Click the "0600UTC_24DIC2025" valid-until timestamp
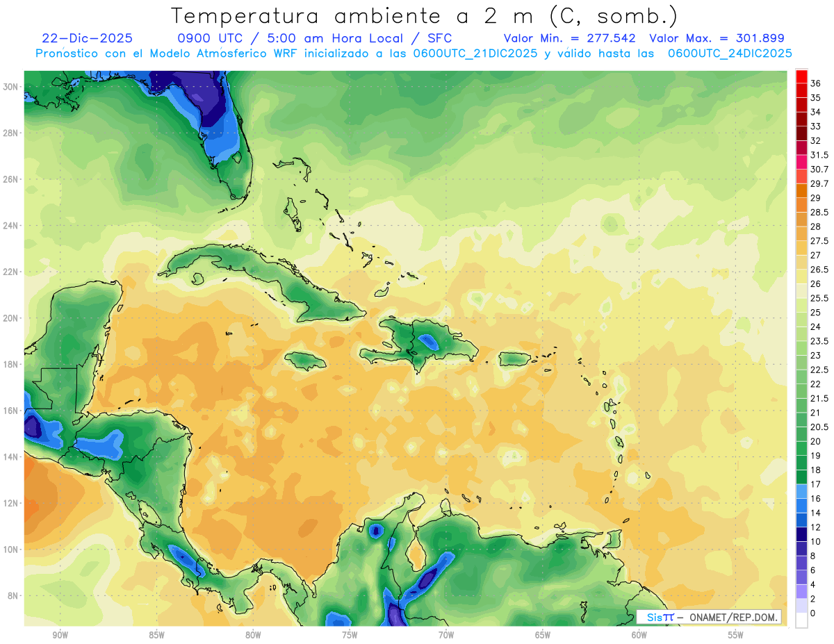 click(x=730, y=53)
